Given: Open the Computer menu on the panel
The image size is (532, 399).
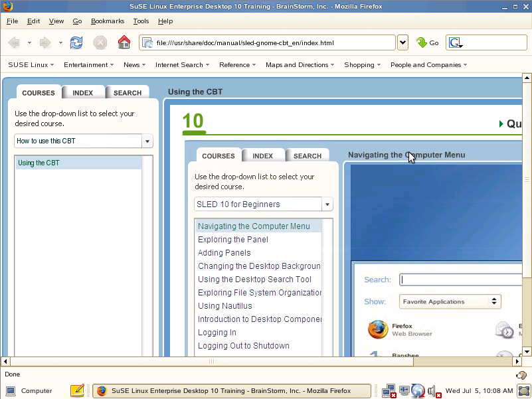Looking at the screenshot, I should click(x=29, y=391).
